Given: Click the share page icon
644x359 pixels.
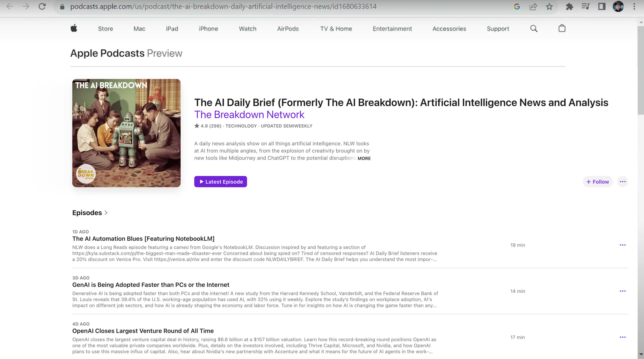Looking at the screenshot, I should pos(533,7).
